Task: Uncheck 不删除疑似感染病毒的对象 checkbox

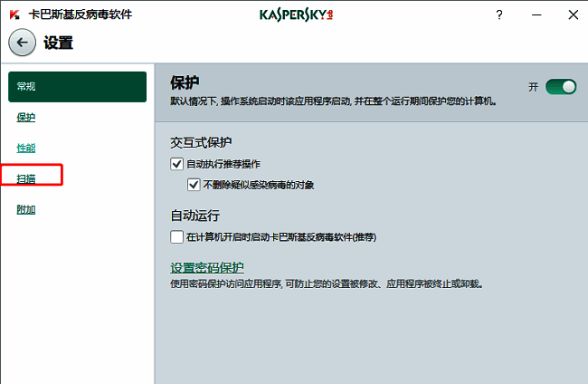Action: [194, 185]
